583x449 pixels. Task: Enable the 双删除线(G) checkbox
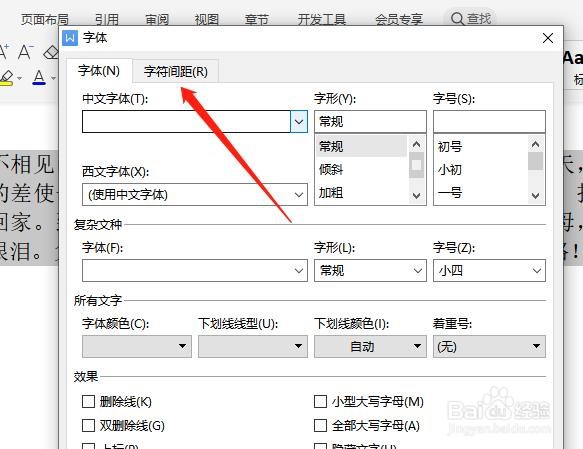(88, 425)
